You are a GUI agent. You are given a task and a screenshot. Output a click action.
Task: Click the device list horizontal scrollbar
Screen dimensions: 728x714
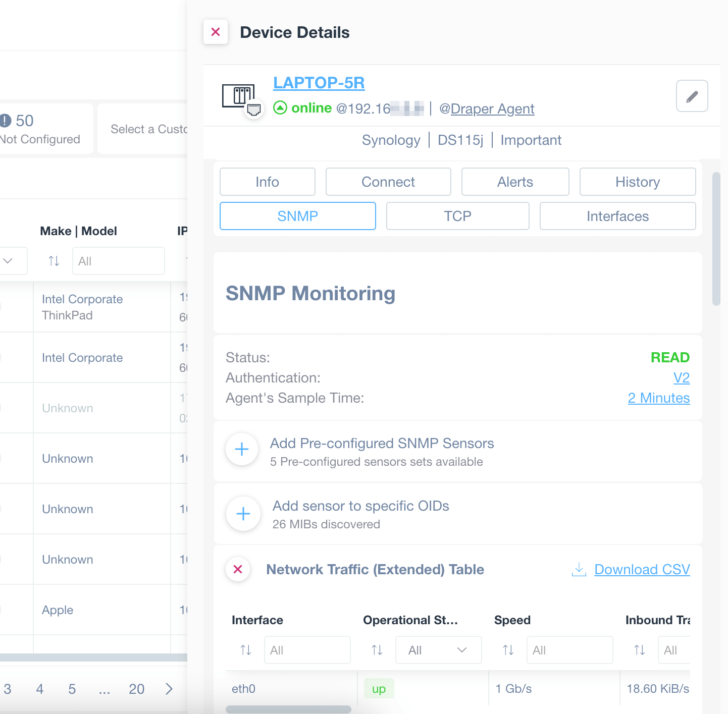tap(94, 657)
